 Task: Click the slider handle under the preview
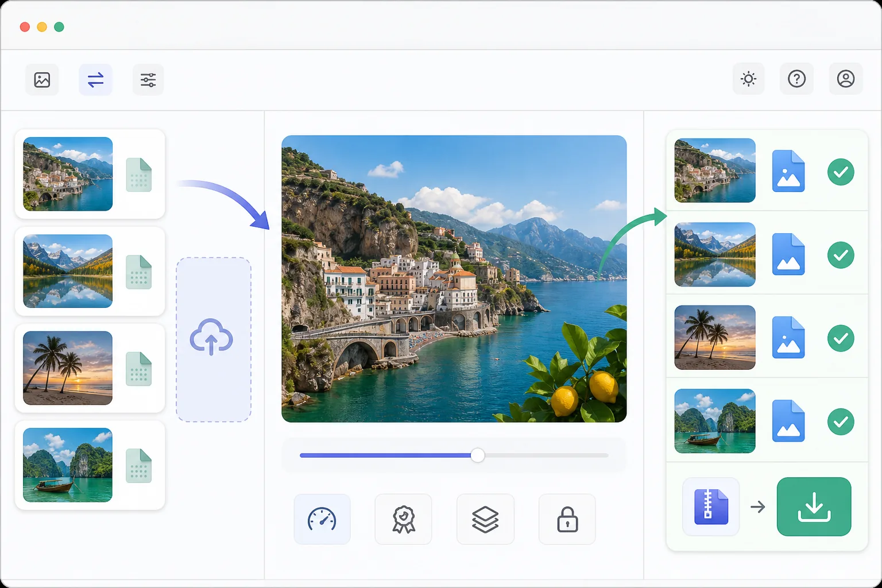(x=478, y=455)
